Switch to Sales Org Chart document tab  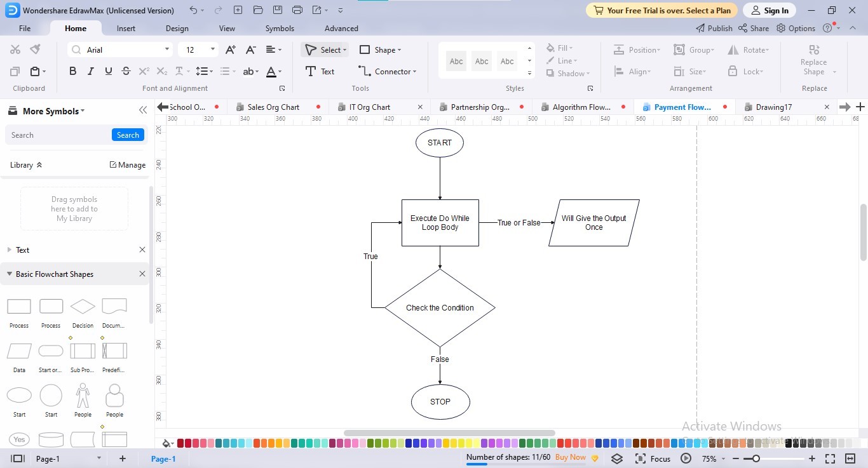coord(273,107)
